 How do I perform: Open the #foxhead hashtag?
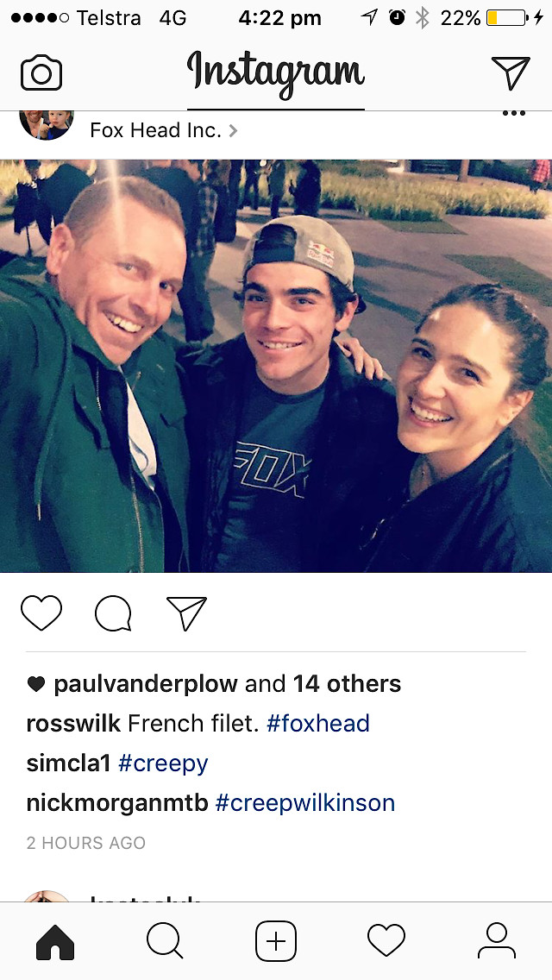(317, 723)
